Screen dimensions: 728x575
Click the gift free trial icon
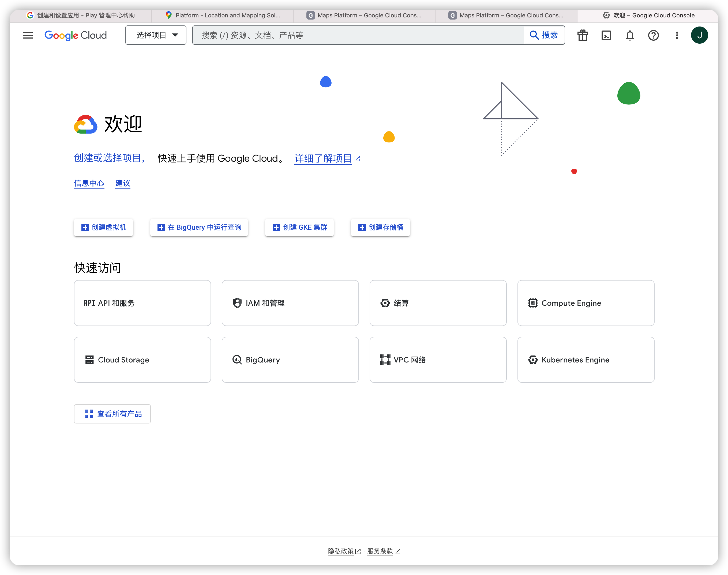click(583, 35)
